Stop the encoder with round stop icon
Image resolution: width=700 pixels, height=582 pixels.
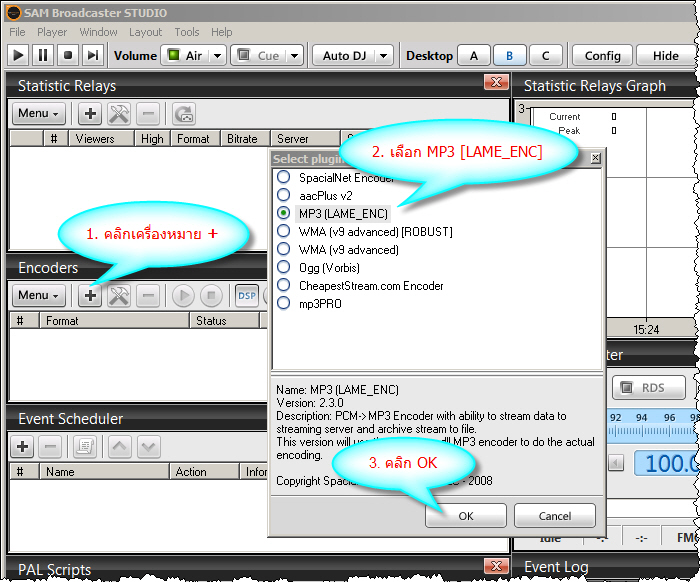(x=212, y=295)
